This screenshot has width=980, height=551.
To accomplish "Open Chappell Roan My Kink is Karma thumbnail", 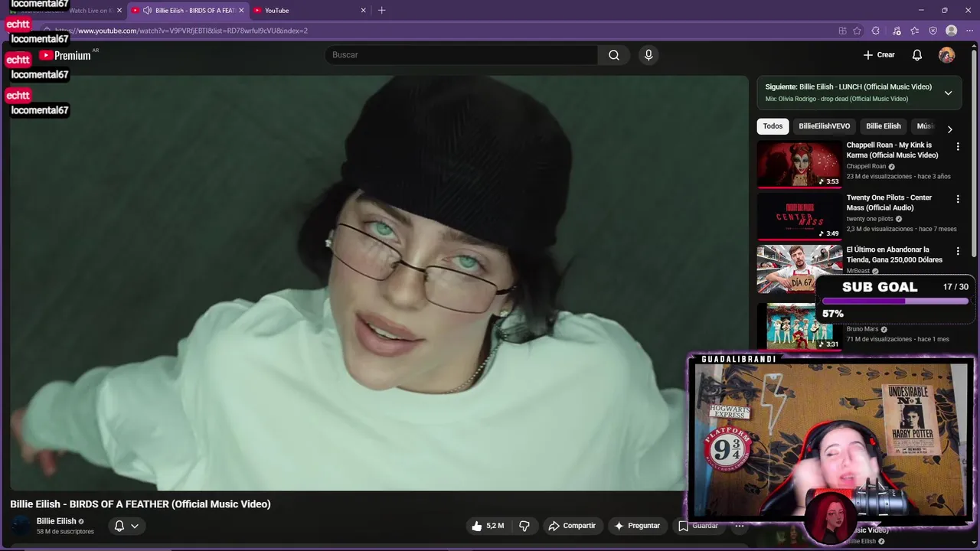I will [x=799, y=164].
